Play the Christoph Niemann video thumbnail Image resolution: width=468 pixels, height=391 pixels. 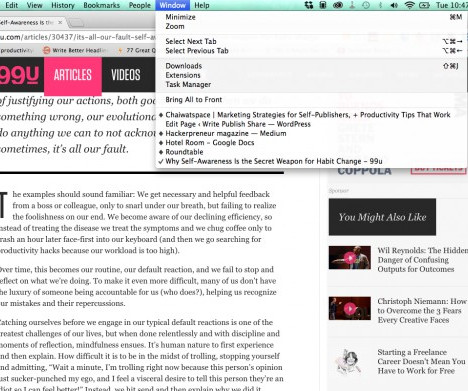[349, 308]
